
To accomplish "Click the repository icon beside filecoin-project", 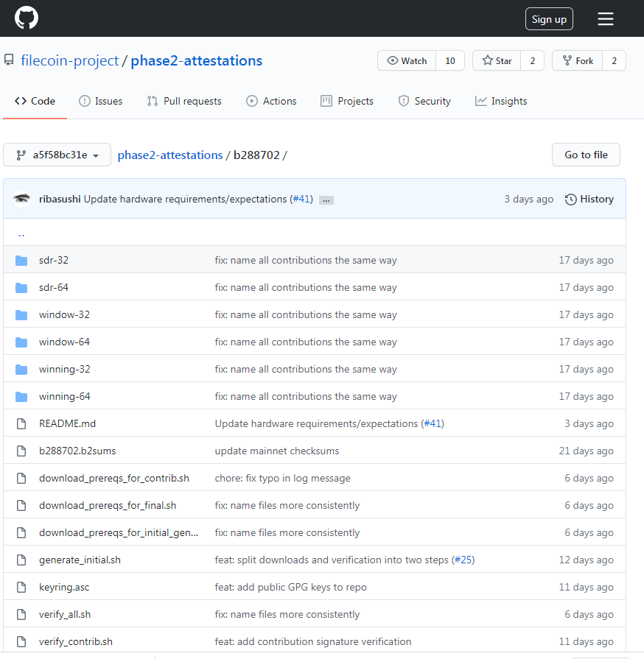I will coord(9,60).
